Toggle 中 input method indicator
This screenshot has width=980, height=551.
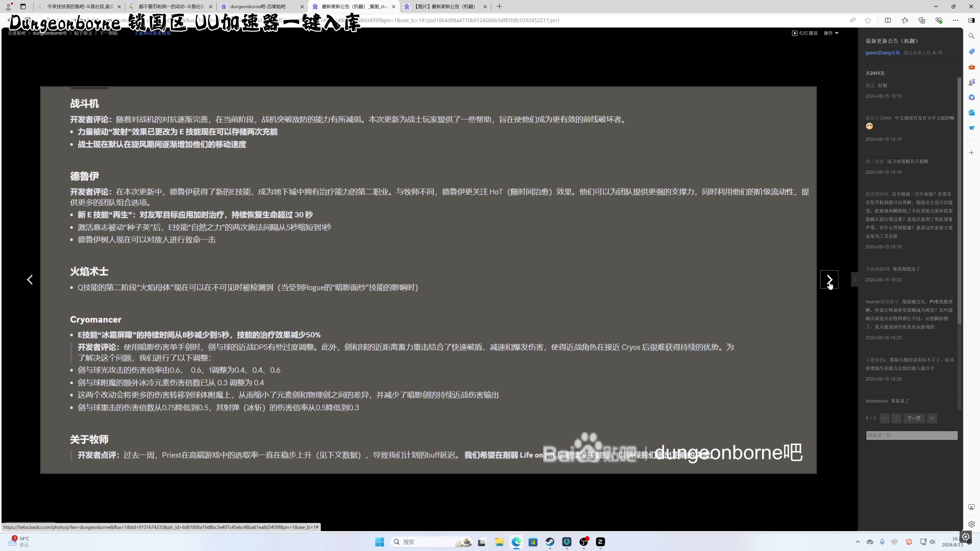[895, 542]
